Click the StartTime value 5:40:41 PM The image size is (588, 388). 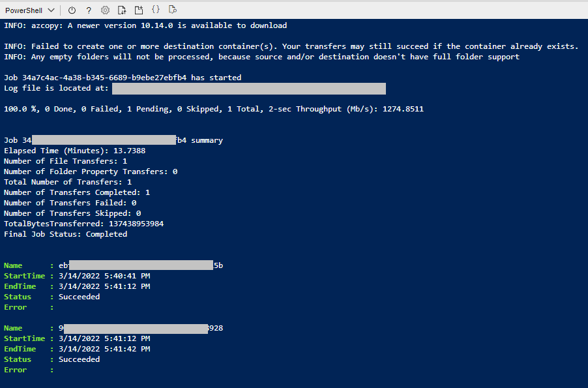click(104, 276)
